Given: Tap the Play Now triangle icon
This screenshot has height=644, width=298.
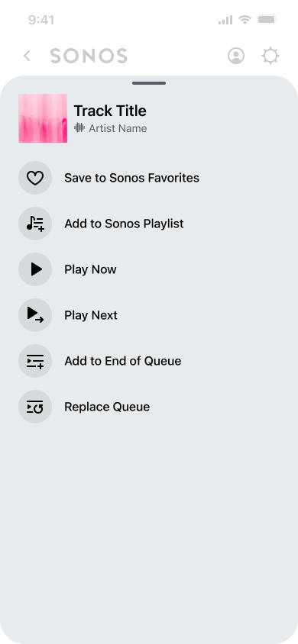Looking at the screenshot, I should point(35,269).
